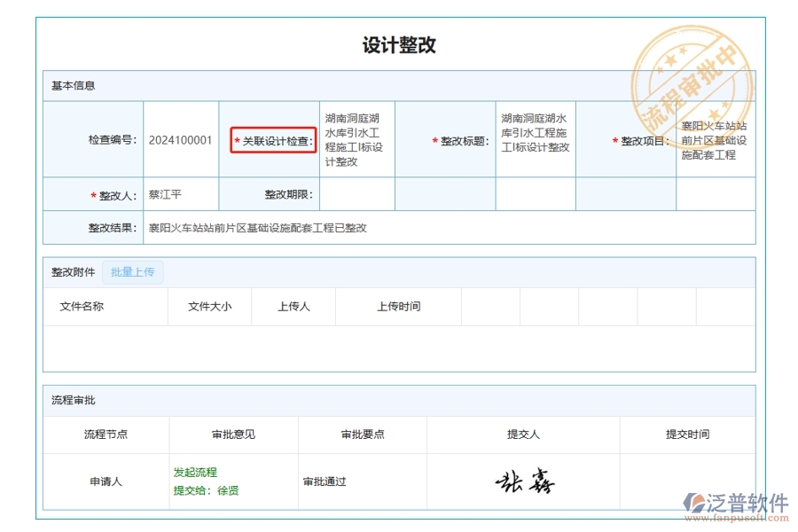This screenshot has height=532, width=798.
Task: Select the empty 整改期限 field
Action: [355, 193]
